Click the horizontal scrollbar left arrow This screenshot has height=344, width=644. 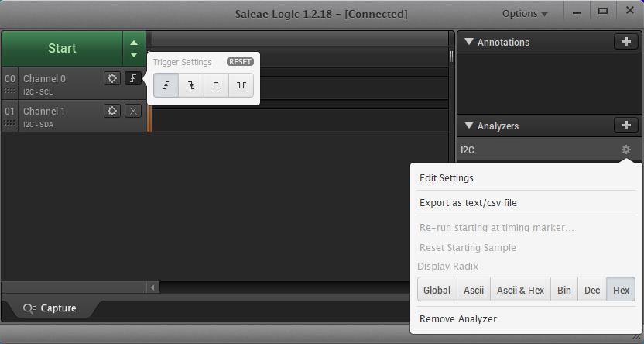(152, 287)
